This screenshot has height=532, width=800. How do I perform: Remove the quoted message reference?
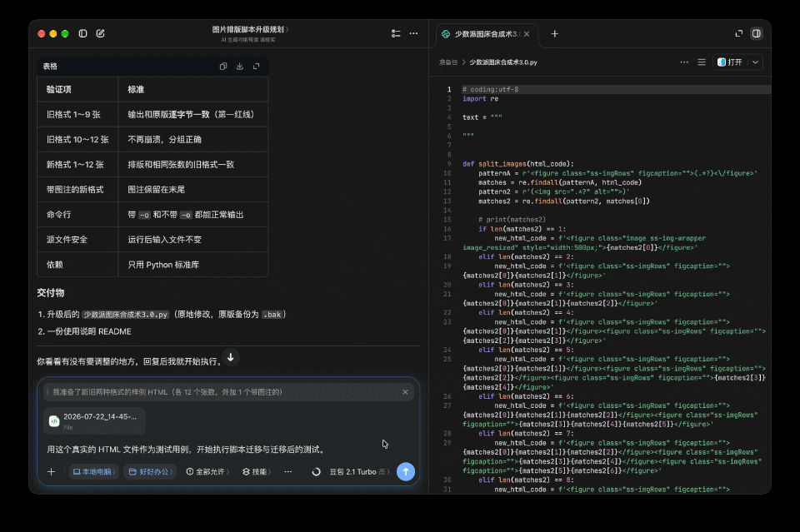405,392
